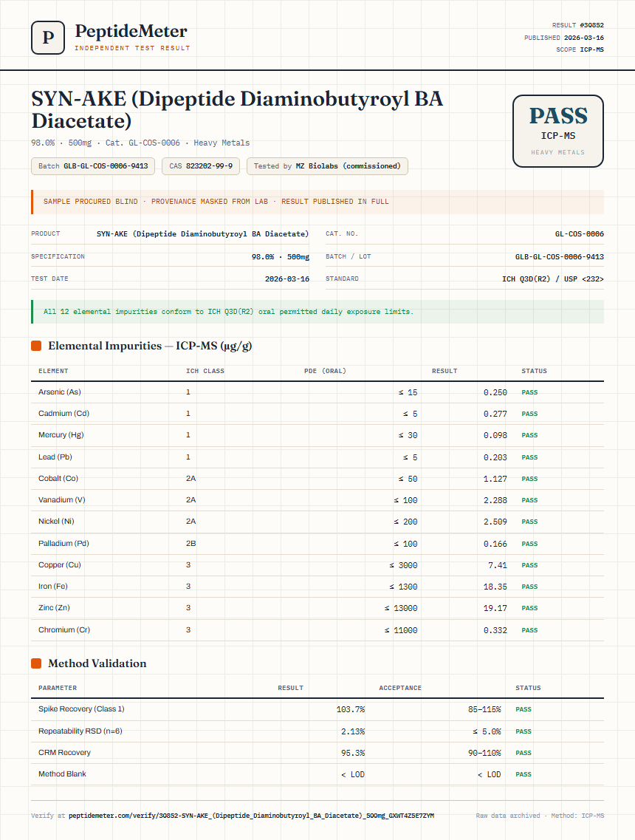Select the Cobalt (Co) row label
This screenshot has width=635, height=840.
click(58, 479)
